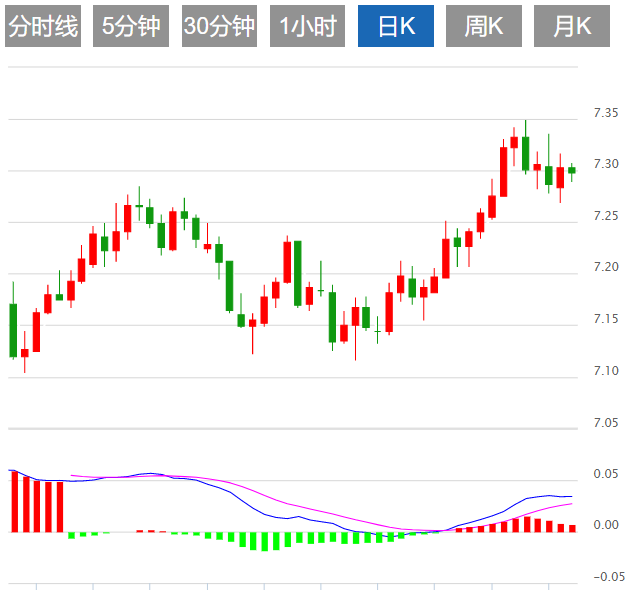Image resolution: width=636 pixels, height=590 pixels.
Task: Switch to the 月K monthly tab
Action: point(572,26)
